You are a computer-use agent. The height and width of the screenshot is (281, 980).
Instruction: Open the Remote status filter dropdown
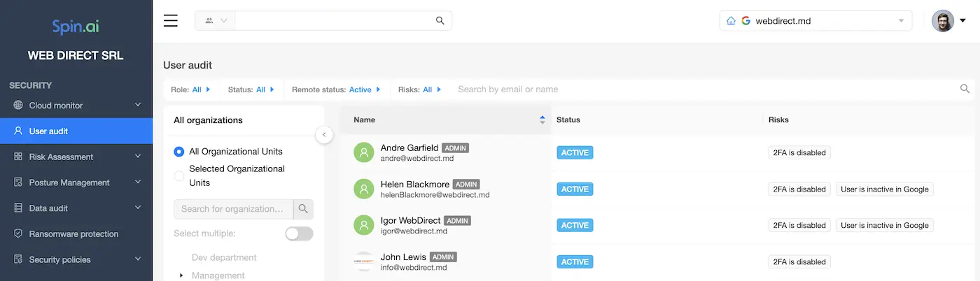pyautogui.click(x=336, y=89)
